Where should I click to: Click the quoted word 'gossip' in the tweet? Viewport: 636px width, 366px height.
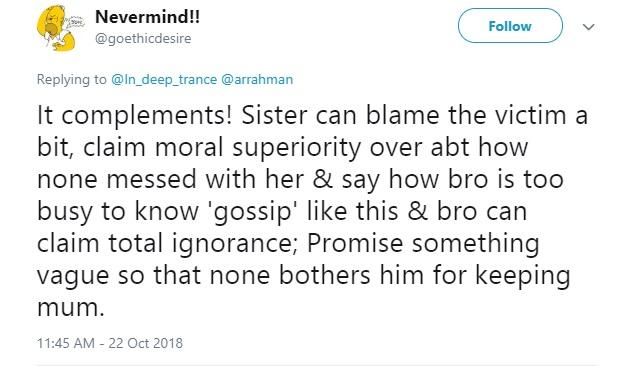tap(253, 212)
